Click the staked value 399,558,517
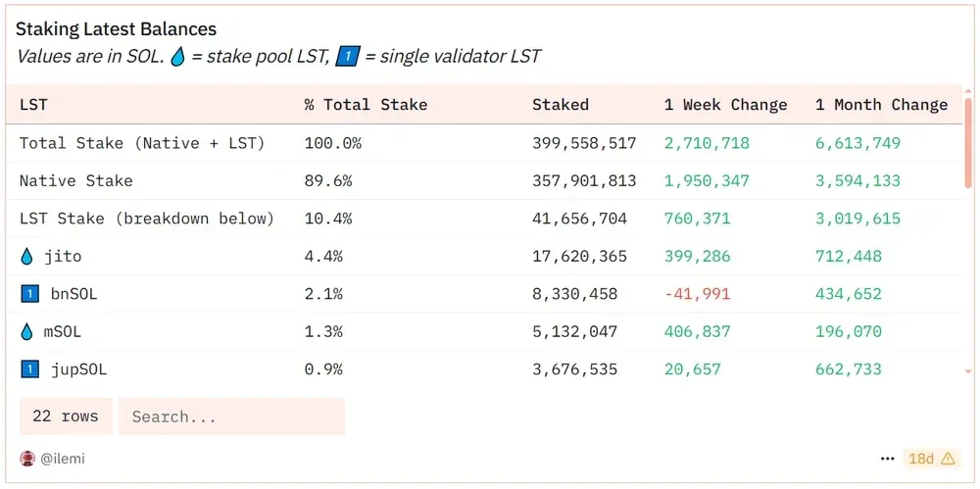980x489 pixels. (x=584, y=143)
